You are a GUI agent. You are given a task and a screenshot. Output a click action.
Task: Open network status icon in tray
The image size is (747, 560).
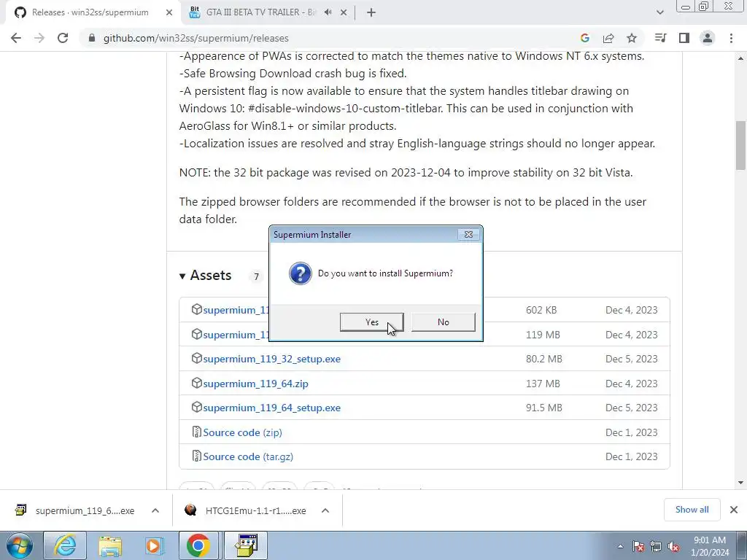pyautogui.click(x=656, y=547)
